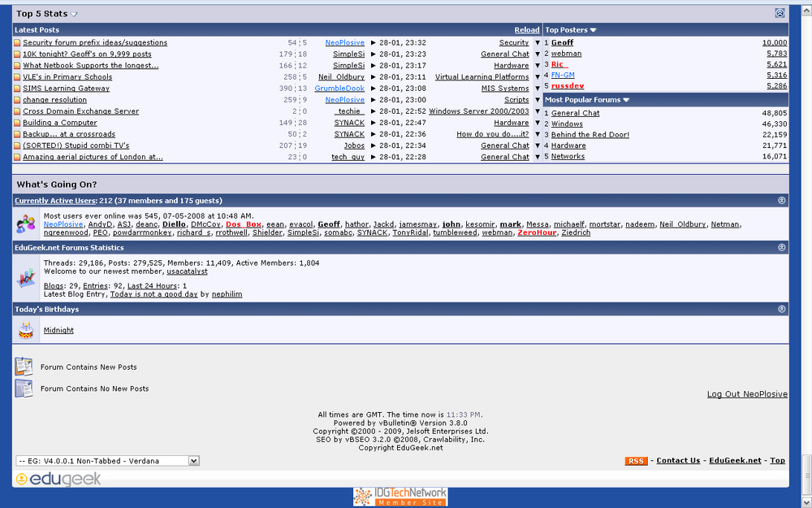Click folder icon beside VLE's in Primary Schools
This screenshot has height=508, width=812.
click(x=17, y=77)
